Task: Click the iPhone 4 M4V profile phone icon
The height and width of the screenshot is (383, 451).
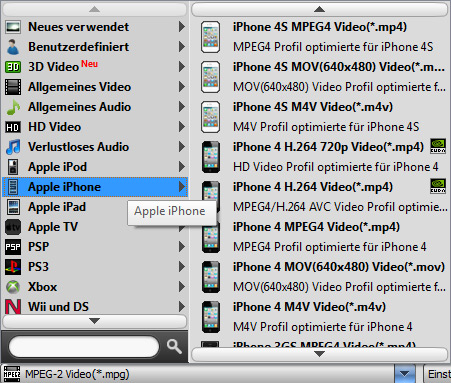Action: coord(210,317)
